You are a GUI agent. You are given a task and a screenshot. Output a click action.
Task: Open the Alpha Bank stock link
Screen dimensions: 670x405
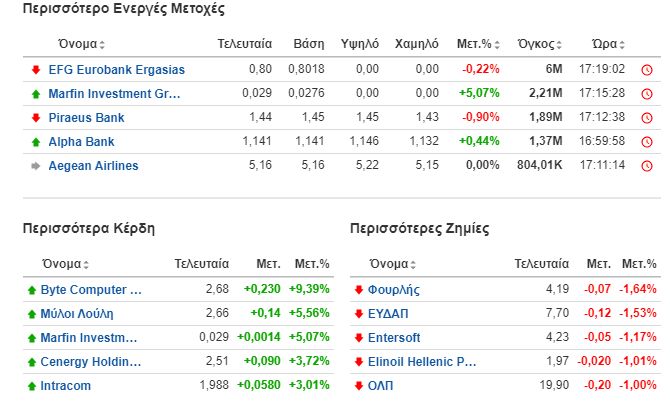(x=81, y=142)
